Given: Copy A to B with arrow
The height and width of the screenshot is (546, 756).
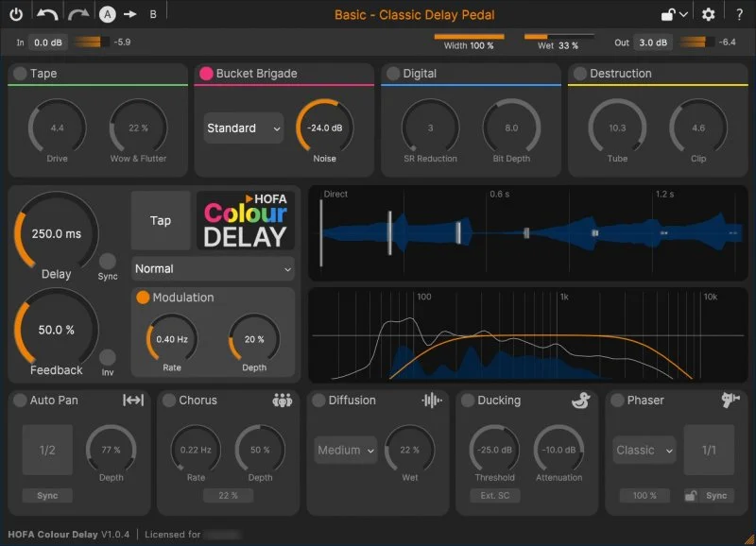Looking at the screenshot, I should coord(130,14).
